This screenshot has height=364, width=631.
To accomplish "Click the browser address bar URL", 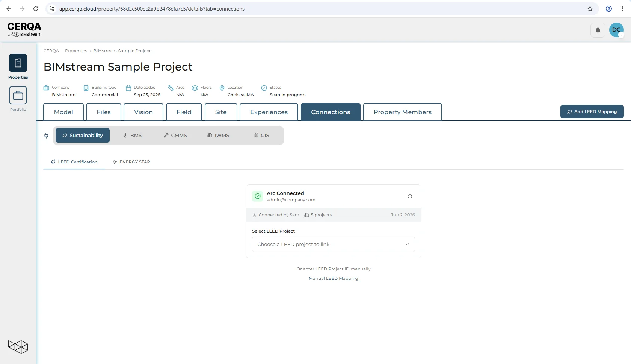I will pyautogui.click(x=152, y=9).
